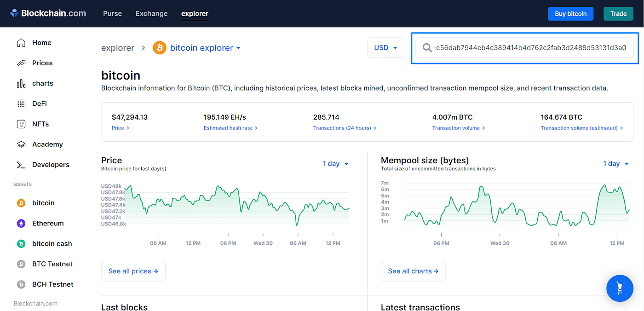The width and height of the screenshot is (644, 311).
Task: Open Price chart 1 day range dropdown
Action: click(336, 164)
